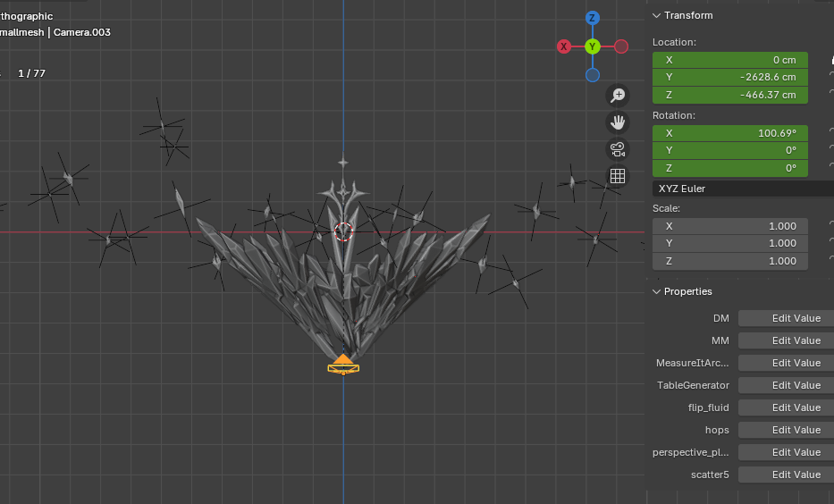
Task: Click the Rotation: label
Action: tap(674, 115)
